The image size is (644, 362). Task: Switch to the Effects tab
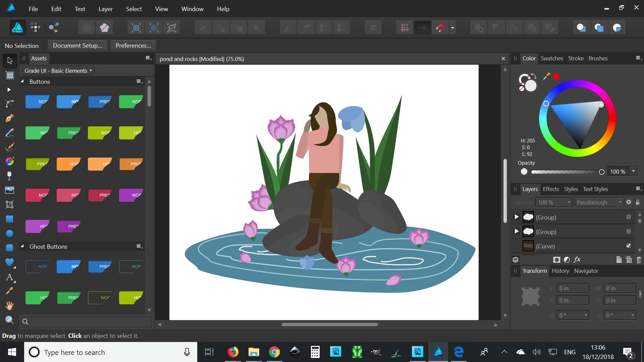click(551, 189)
